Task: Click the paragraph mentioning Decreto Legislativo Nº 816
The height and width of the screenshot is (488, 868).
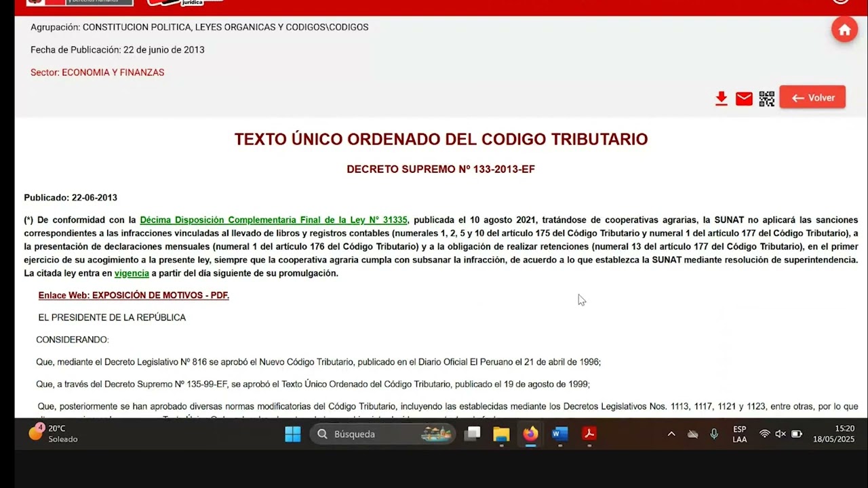Action: [319, 362]
